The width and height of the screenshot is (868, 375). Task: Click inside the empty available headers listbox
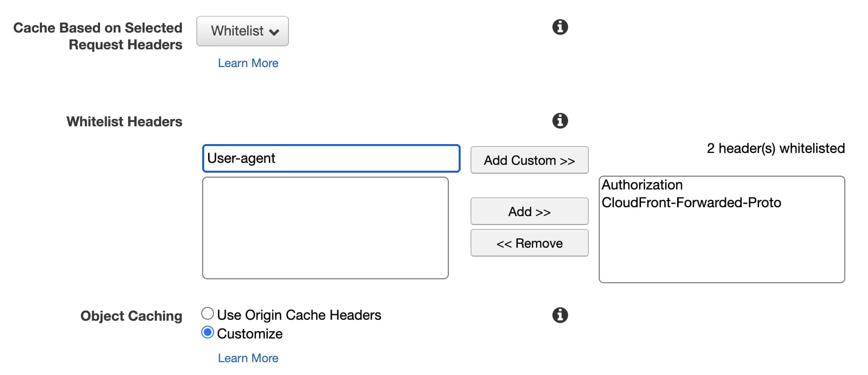(325, 228)
